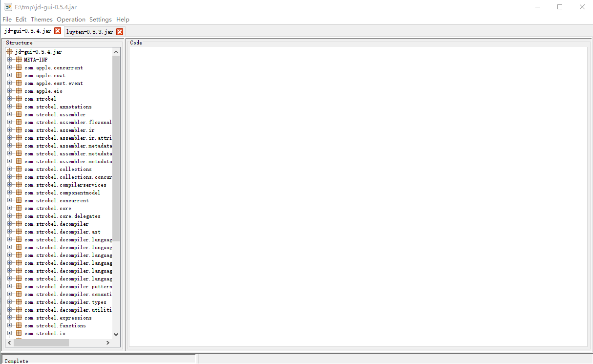Click the com.strobel.compilerservices package icon
This screenshot has height=364, width=593.
19,185
